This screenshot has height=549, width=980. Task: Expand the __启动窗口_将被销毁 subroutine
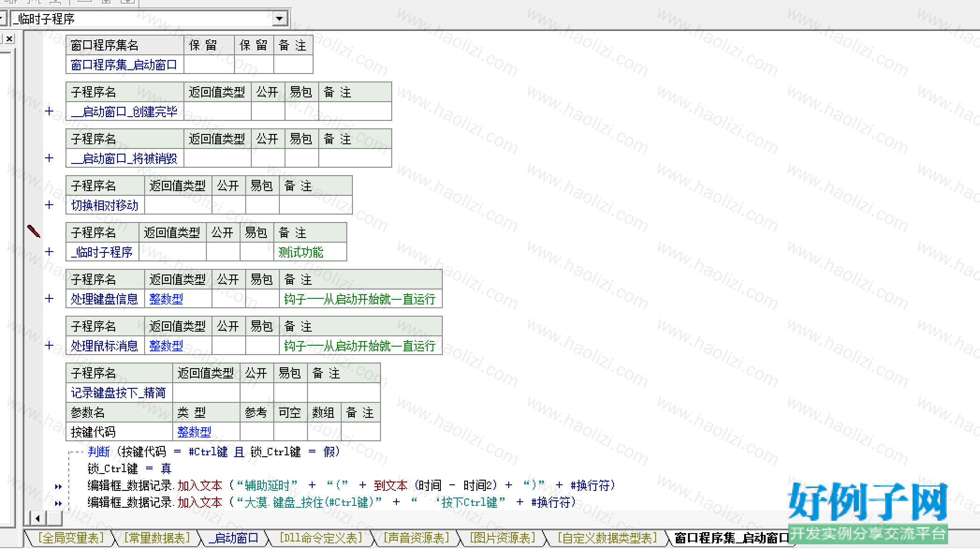(49, 158)
